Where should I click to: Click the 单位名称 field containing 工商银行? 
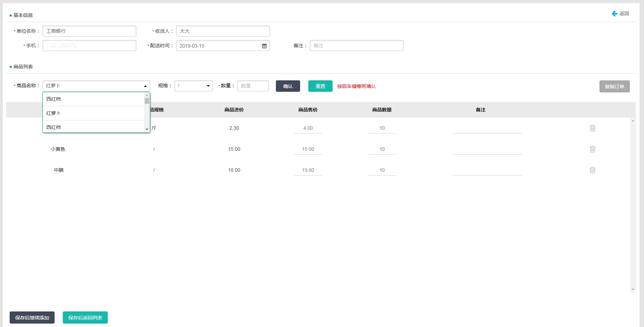pos(89,31)
